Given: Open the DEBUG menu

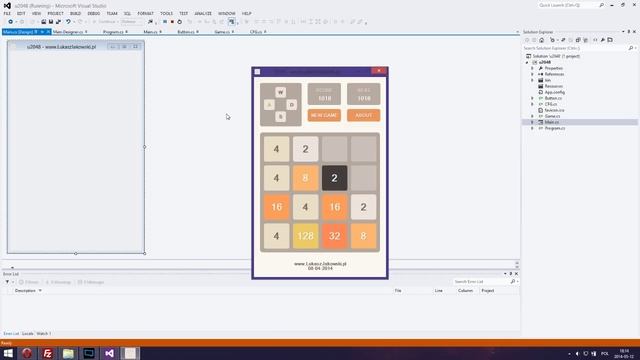Looking at the screenshot, I should pyautogui.click(x=93, y=13).
